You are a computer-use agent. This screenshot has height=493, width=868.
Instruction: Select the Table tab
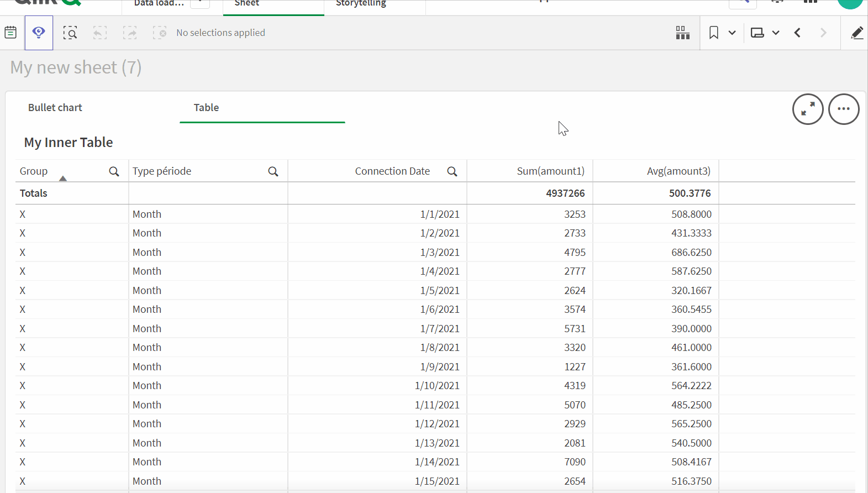point(206,108)
